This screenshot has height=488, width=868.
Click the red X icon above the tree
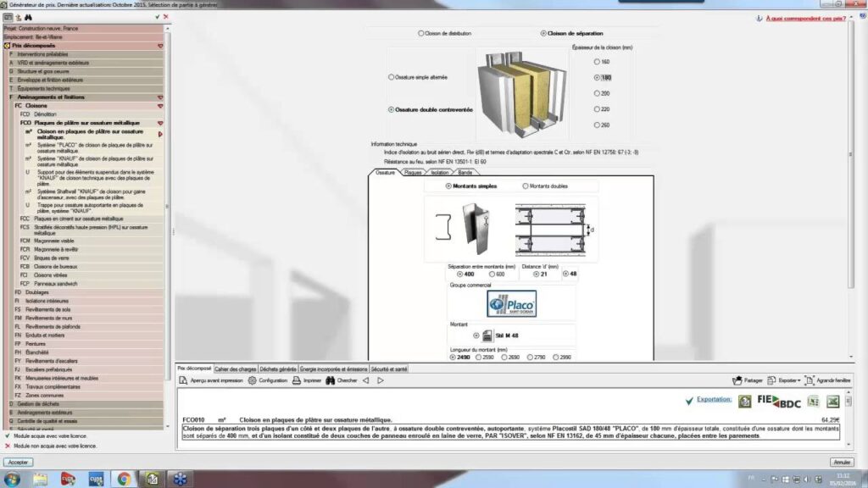(165, 17)
